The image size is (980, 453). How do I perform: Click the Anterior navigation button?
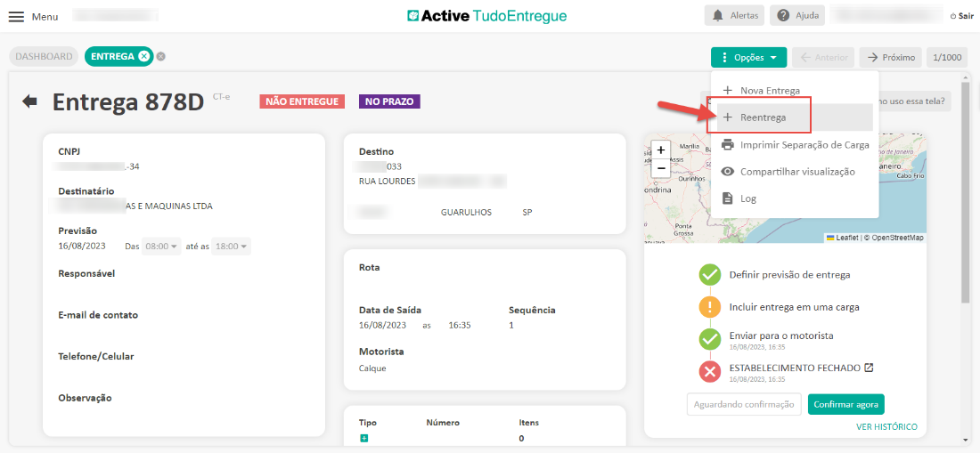coord(823,58)
